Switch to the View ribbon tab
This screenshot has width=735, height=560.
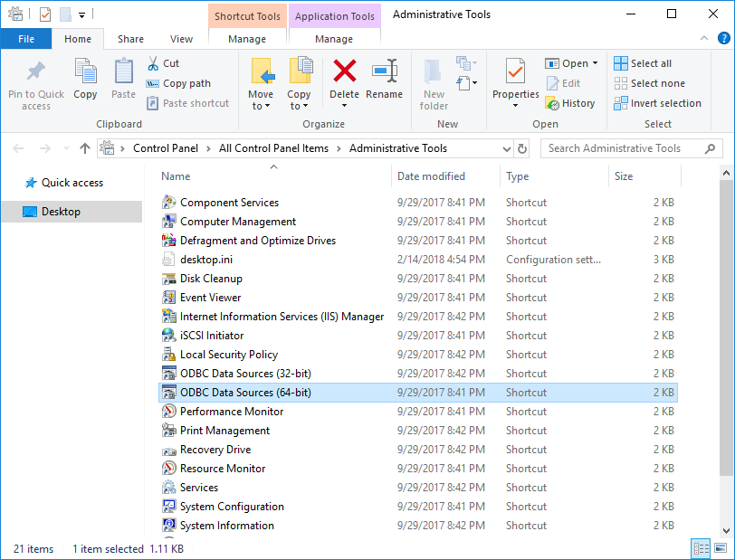click(181, 39)
